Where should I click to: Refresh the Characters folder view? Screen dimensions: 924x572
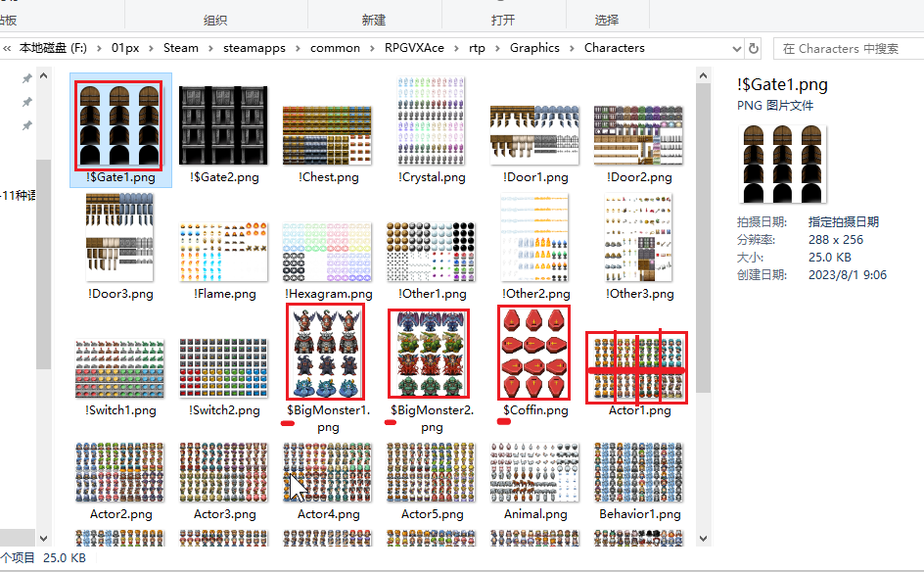753,48
